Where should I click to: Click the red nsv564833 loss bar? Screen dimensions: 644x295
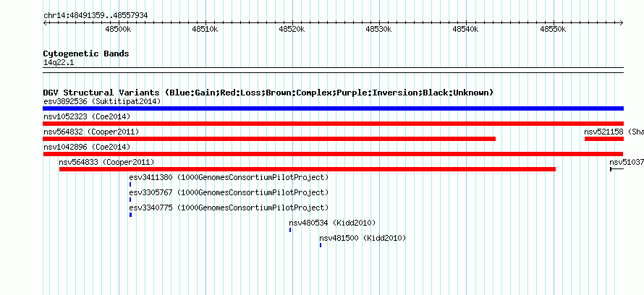308,169
